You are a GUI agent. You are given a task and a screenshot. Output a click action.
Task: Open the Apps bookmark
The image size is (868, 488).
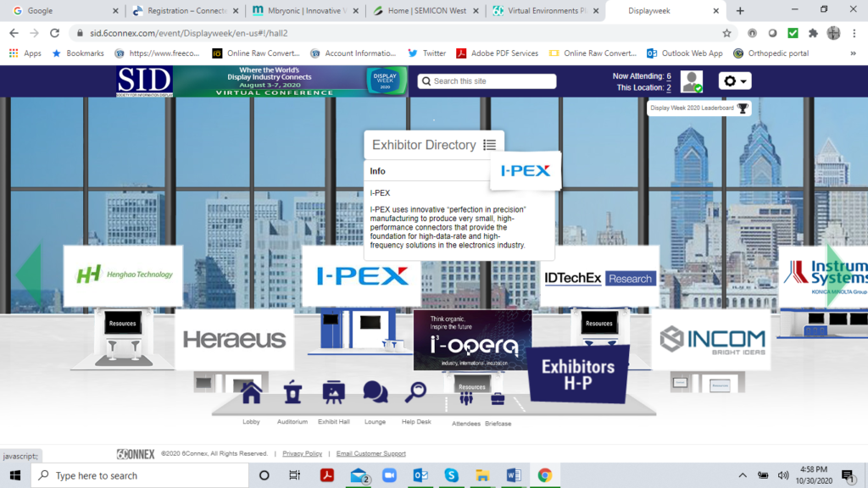tap(25, 53)
